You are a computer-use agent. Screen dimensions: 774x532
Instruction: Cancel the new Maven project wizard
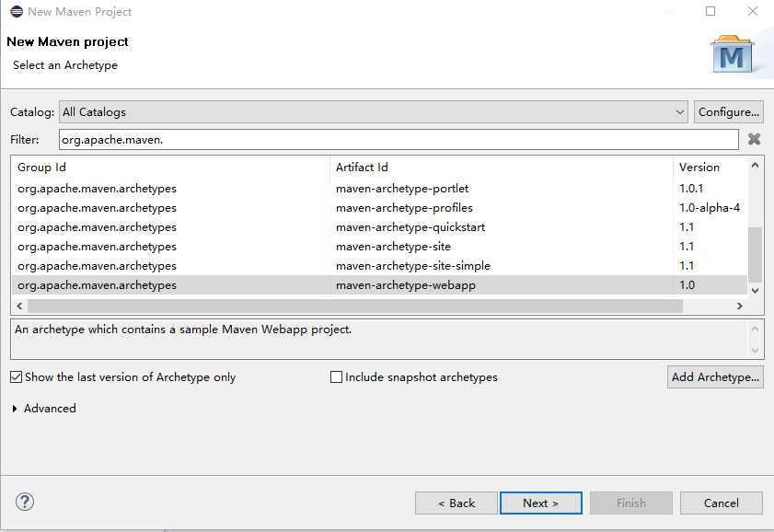click(722, 503)
